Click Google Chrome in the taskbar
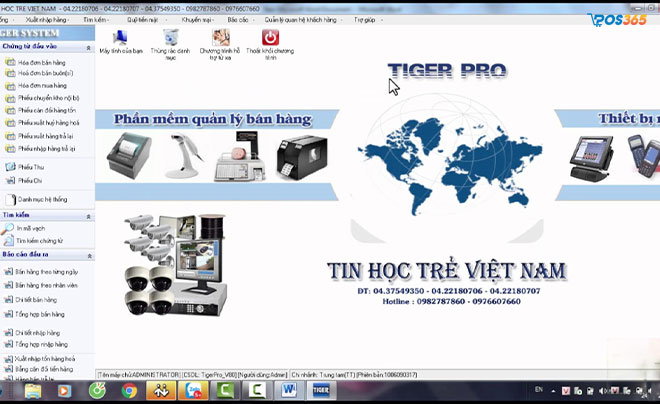 (x=129, y=391)
